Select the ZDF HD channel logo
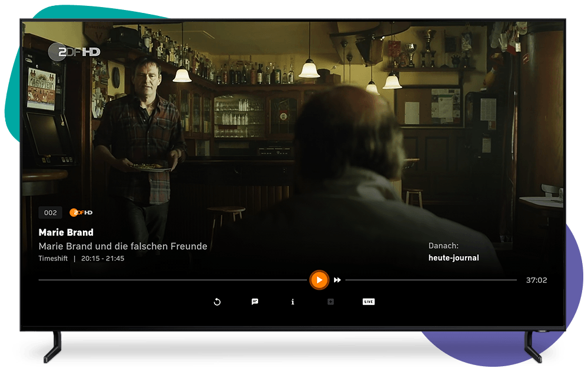 pyautogui.click(x=80, y=212)
